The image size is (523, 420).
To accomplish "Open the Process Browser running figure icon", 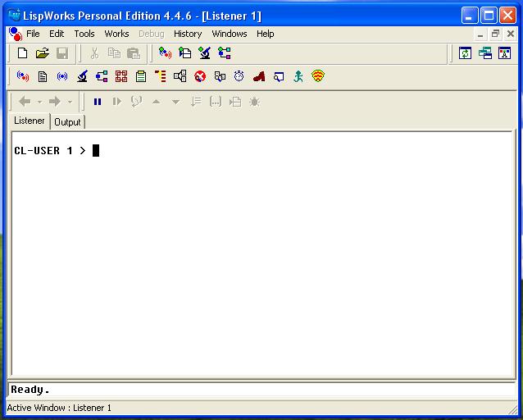I will point(298,76).
